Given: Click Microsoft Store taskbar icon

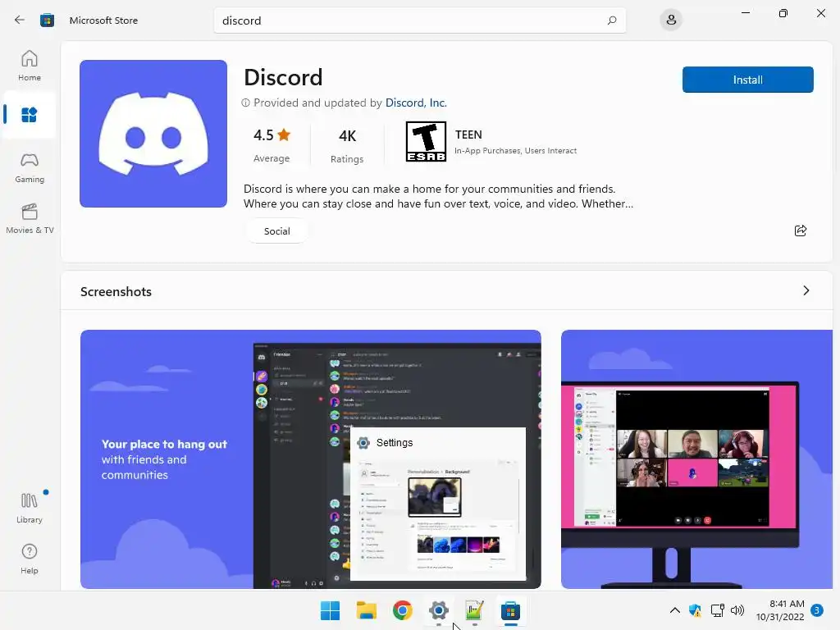Looking at the screenshot, I should coord(510,610).
